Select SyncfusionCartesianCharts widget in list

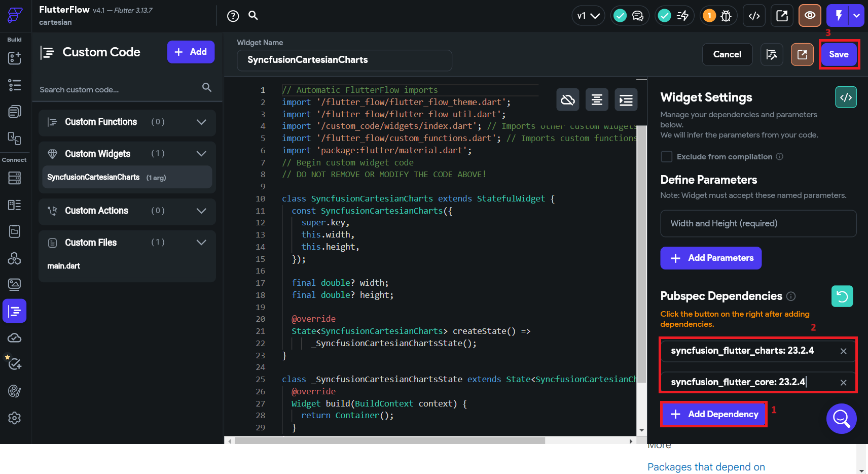[127, 177]
